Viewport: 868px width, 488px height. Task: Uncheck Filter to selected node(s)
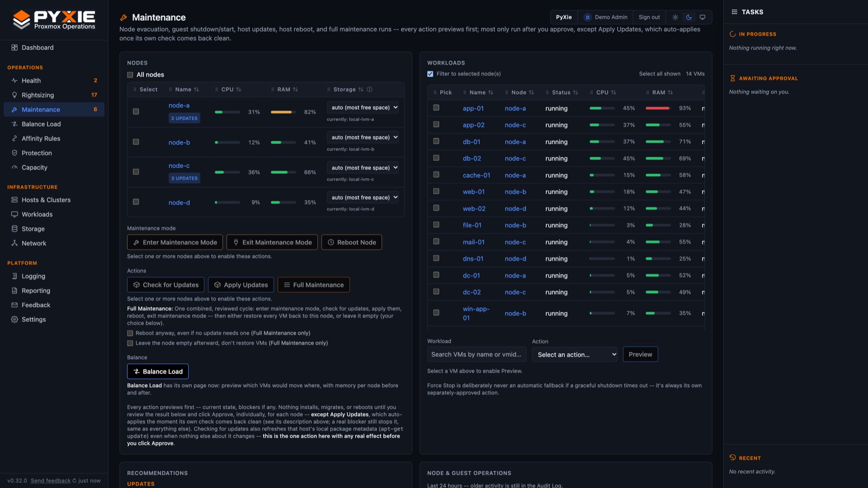[x=430, y=74]
